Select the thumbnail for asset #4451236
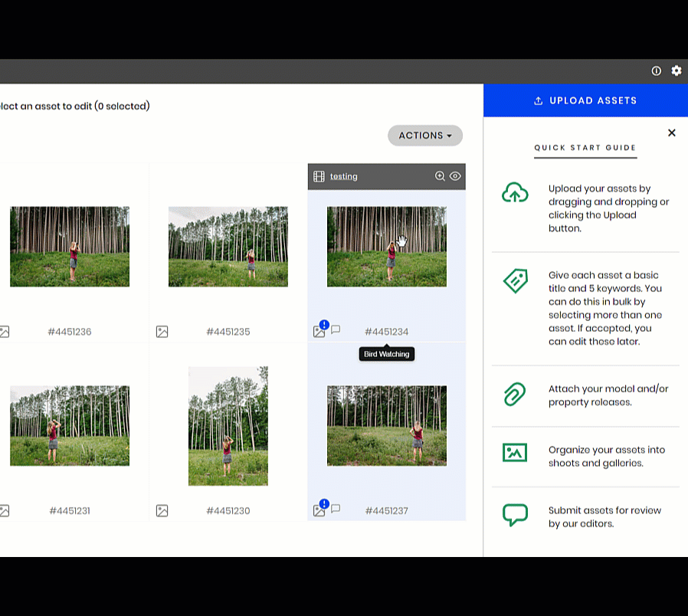Screen dimensions: 688x616 70,247
